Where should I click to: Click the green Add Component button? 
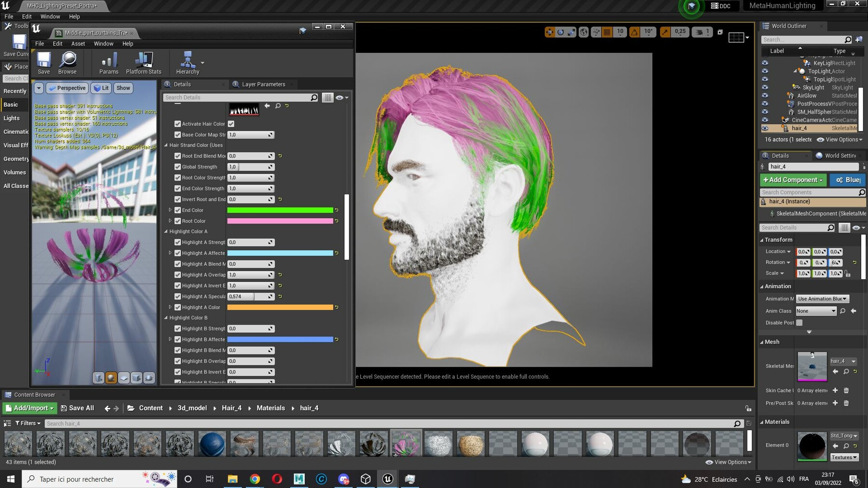tap(793, 180)
